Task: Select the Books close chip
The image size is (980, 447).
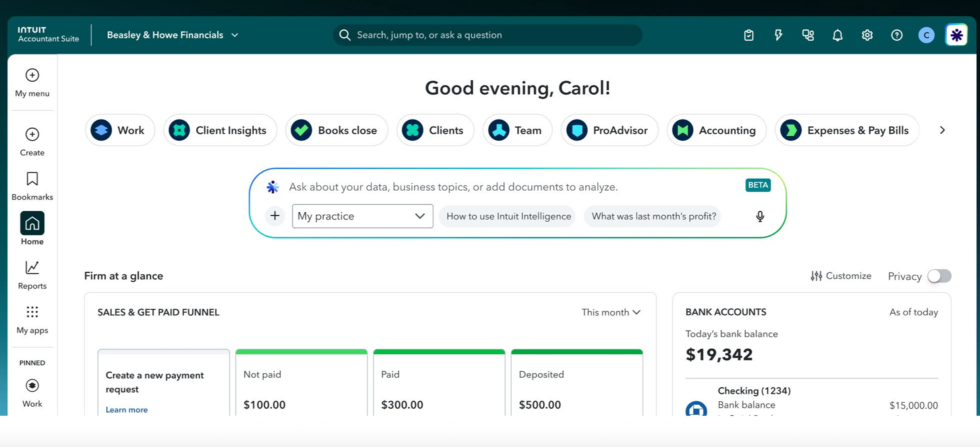Action: (337, 131)
